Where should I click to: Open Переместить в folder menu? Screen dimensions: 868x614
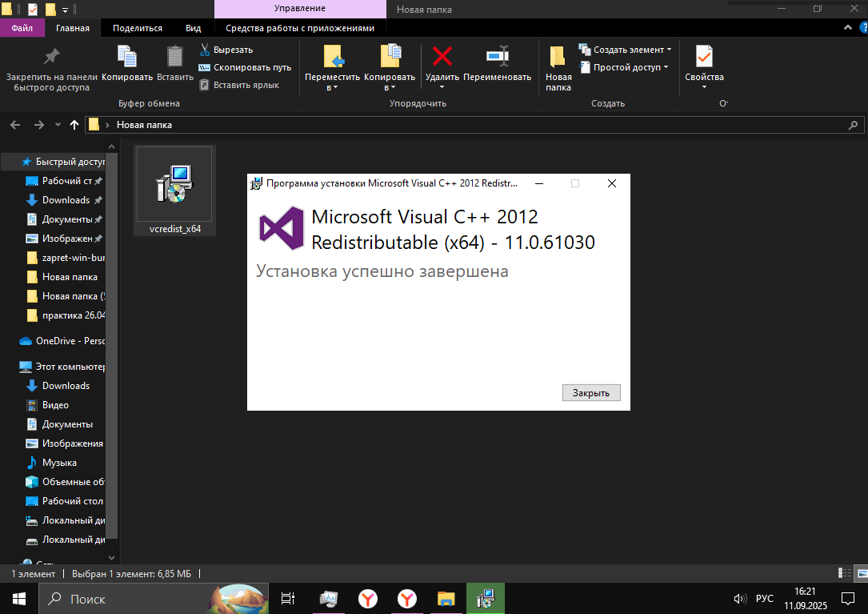(332, 67)
